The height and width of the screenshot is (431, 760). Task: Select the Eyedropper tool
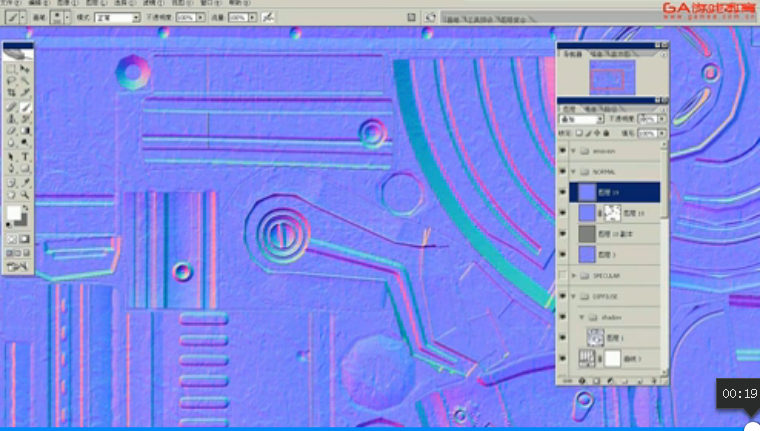(25, 183)
